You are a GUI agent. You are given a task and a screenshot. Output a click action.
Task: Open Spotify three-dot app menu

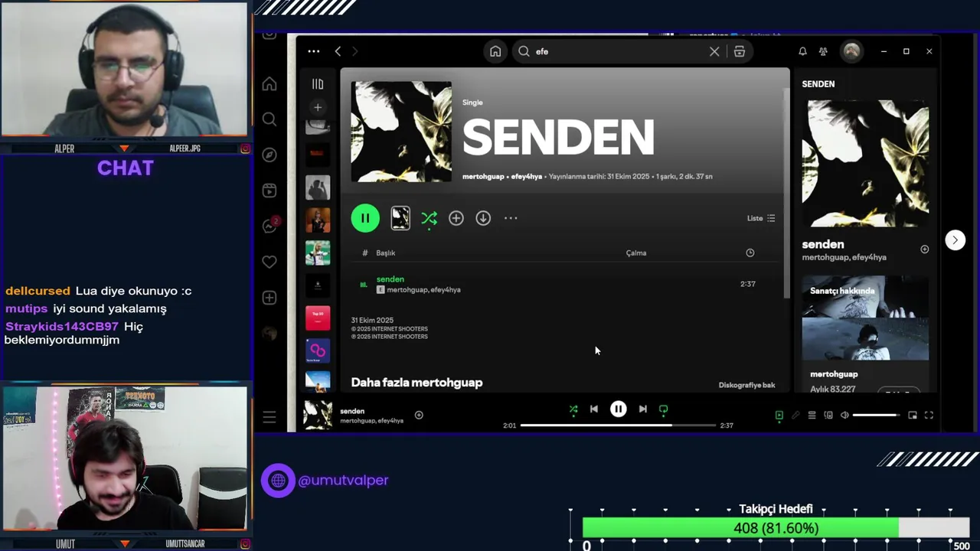pyautogui.click(x=314, y=51)
